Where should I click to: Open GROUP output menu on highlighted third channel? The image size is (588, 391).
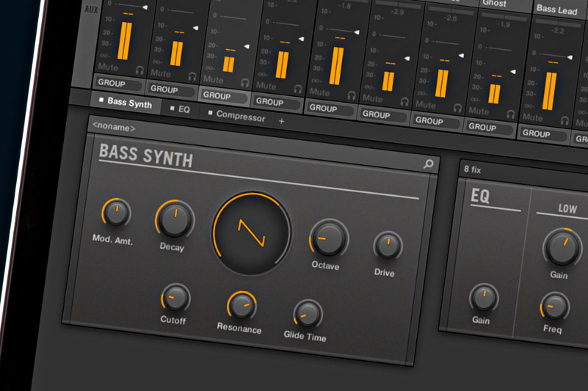[x=224, y=96]
